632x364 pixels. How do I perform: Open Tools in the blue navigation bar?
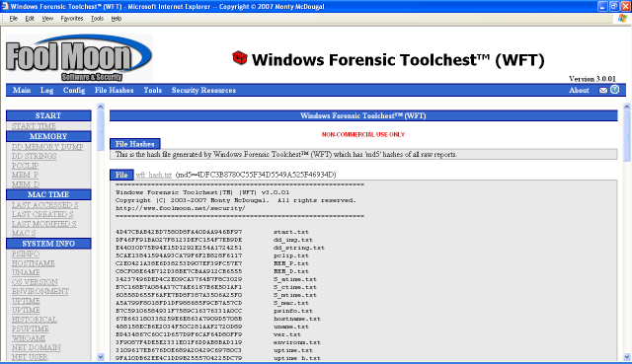click(153, 90)
